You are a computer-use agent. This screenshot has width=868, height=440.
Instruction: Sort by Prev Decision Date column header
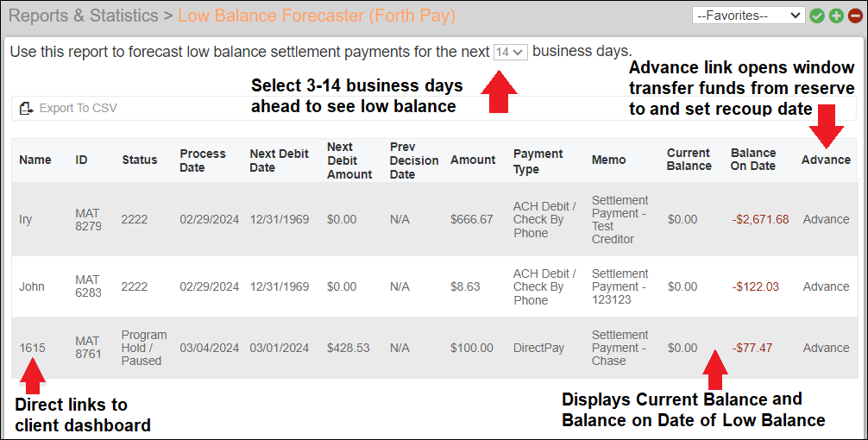tap(414, 160)
